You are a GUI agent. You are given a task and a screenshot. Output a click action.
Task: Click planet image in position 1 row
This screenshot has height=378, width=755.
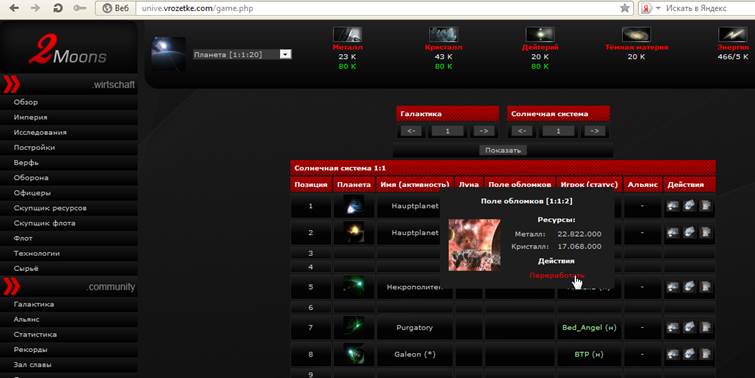pyautogui.click(x=354, y=206)
